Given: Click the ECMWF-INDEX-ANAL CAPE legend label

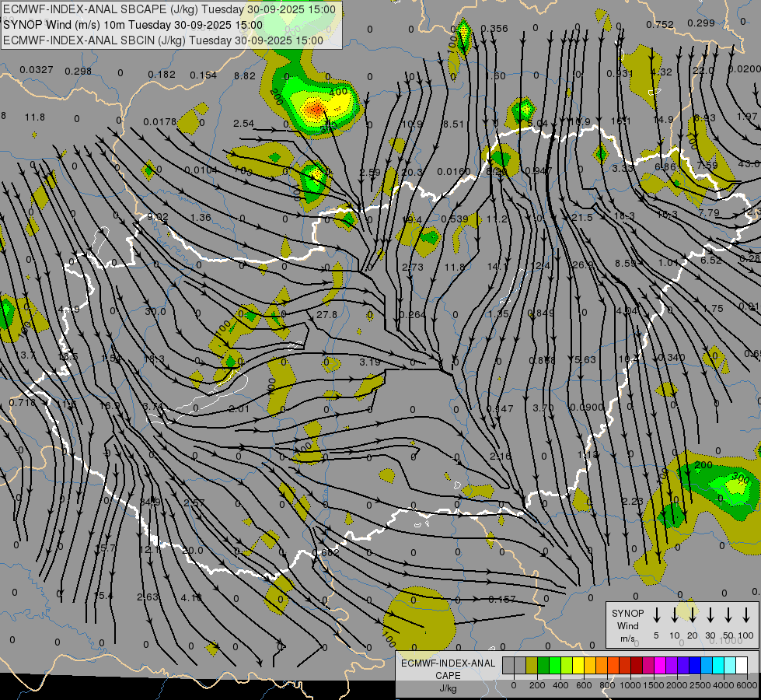Looking at the screenshot, I should click(x=448, y=675).
